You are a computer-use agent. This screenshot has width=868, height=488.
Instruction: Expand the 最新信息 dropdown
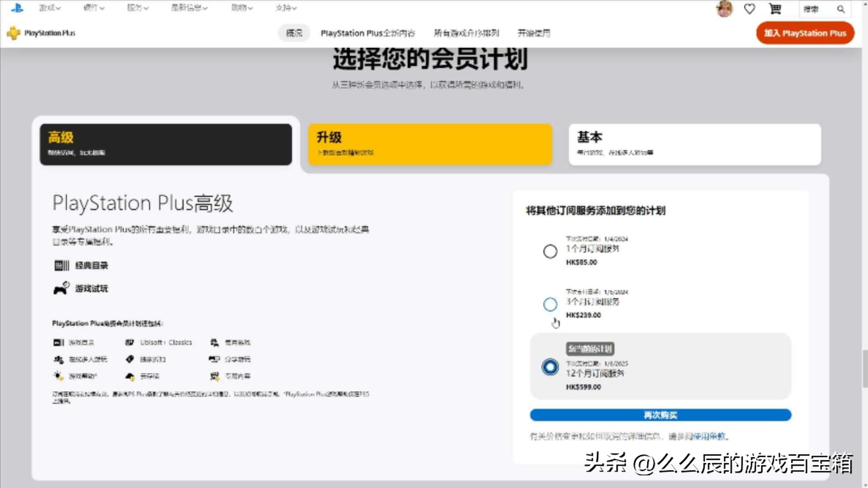[189, 8]
